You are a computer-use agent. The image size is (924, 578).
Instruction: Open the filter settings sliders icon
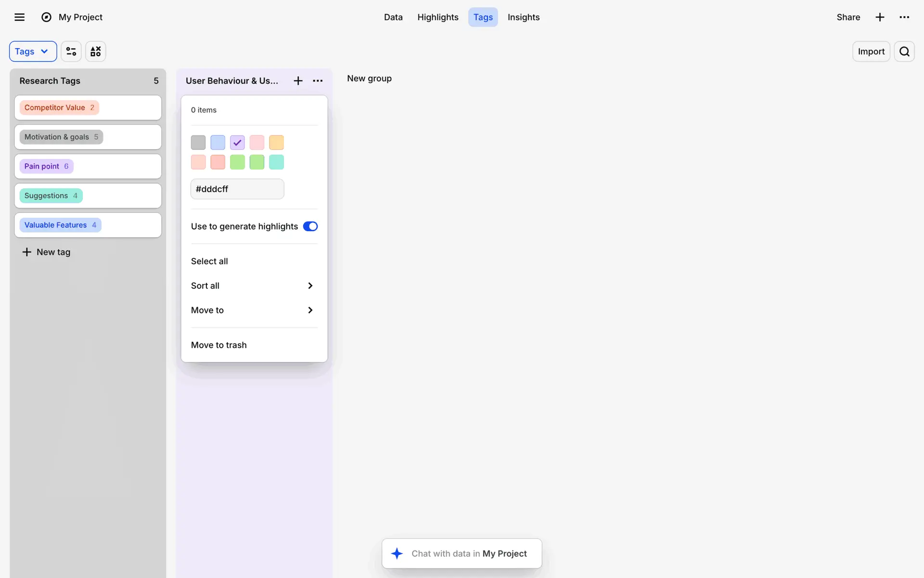click(71, 52)
